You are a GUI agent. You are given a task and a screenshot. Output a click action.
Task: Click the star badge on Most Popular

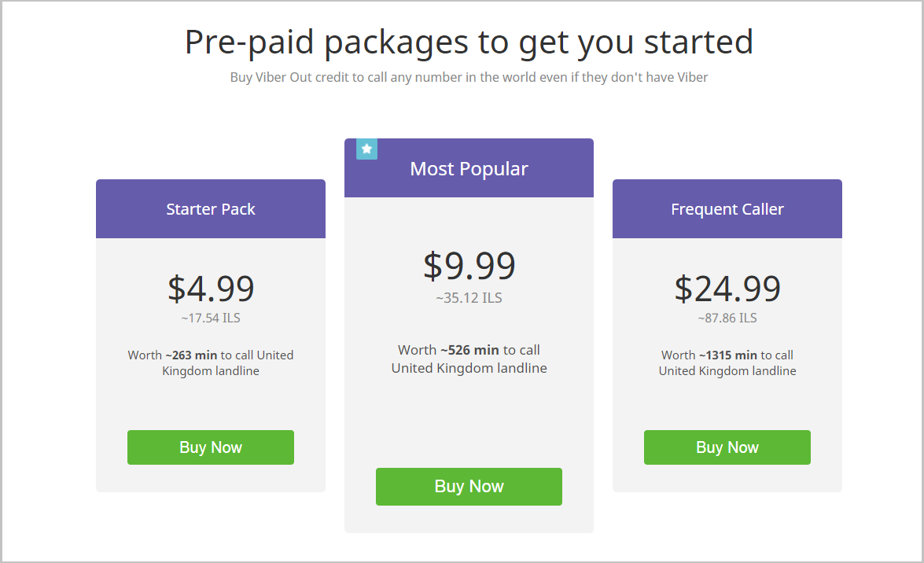[366, 149]
